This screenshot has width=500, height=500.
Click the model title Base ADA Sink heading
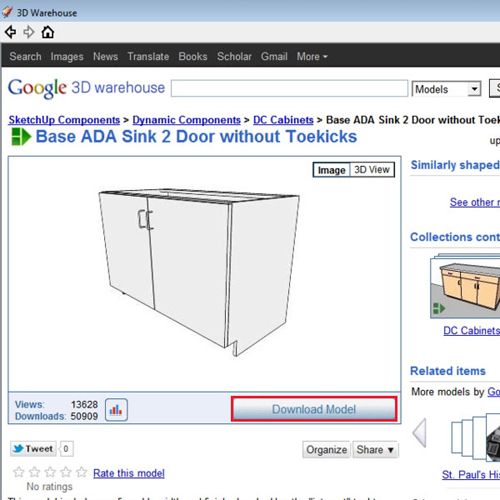click(196, 137)
